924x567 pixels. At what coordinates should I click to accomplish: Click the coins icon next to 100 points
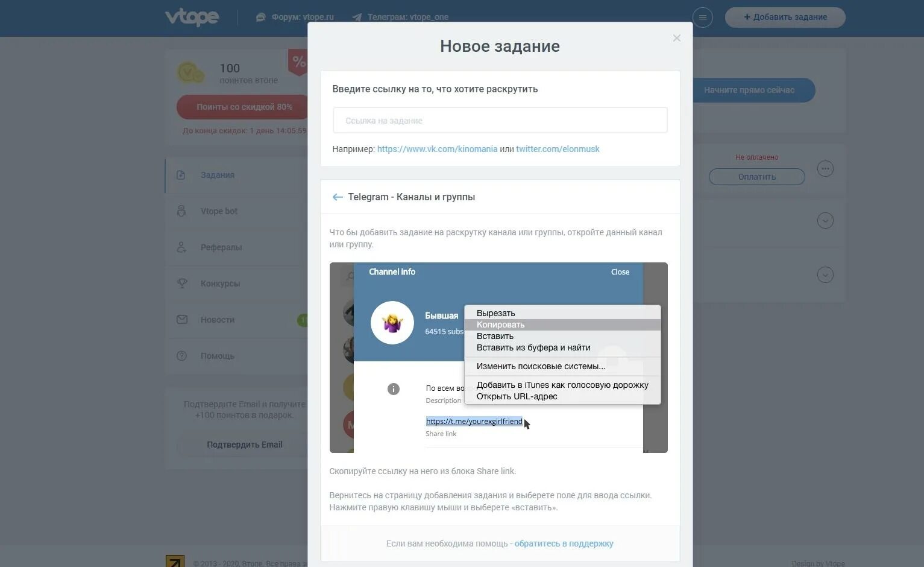coord(191,73)
